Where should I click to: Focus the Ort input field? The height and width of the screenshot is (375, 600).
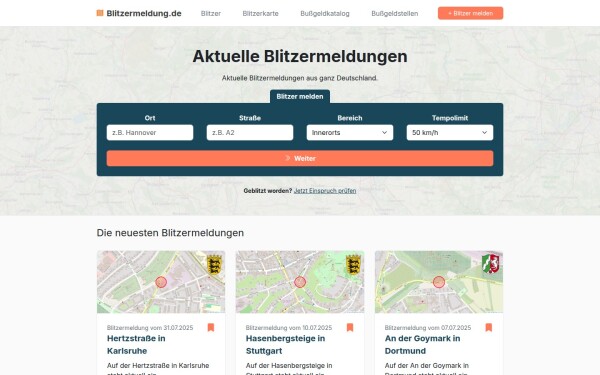pos(150,132)
